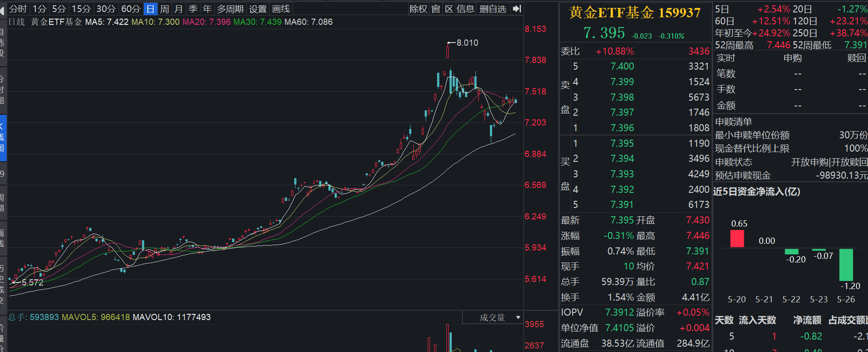Toggle the 周 weekly period
The width and height of the screenshot is (868, 352).
pos(165,9)
